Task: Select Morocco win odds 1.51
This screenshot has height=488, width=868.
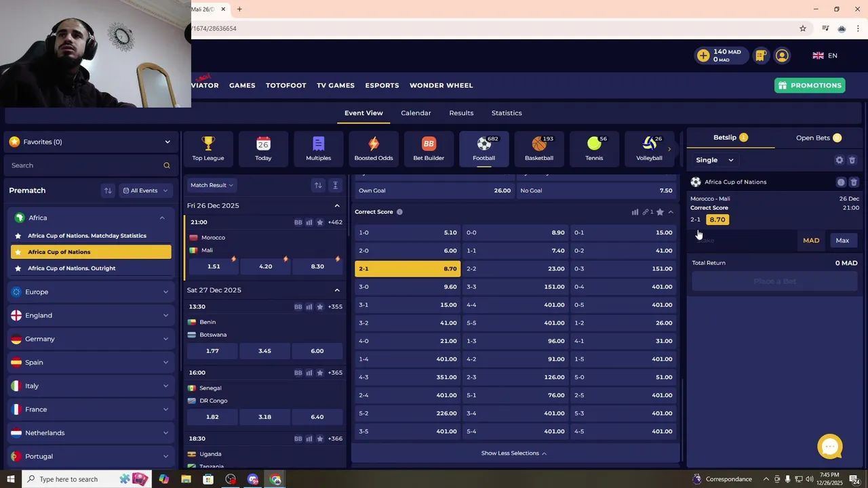Action: pyautogui.click(x=214, y=266)
